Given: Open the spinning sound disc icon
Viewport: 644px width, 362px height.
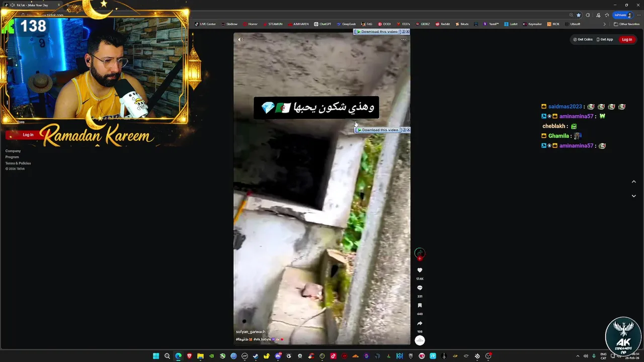Looking at the screenshot, I should [x=420, y=340].
